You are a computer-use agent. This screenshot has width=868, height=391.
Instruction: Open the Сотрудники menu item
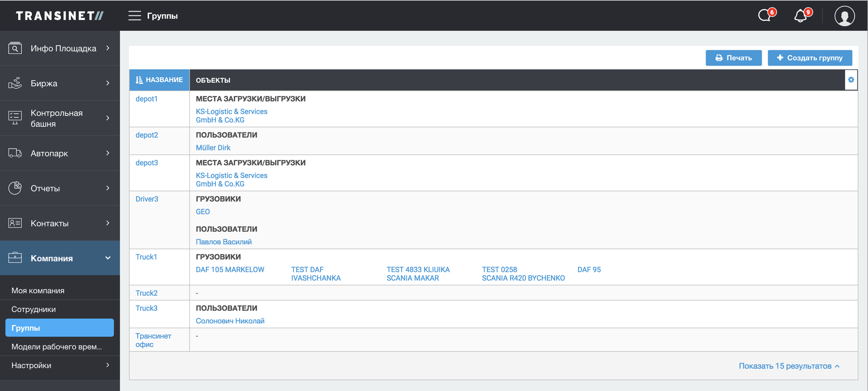tap(34, 309)
